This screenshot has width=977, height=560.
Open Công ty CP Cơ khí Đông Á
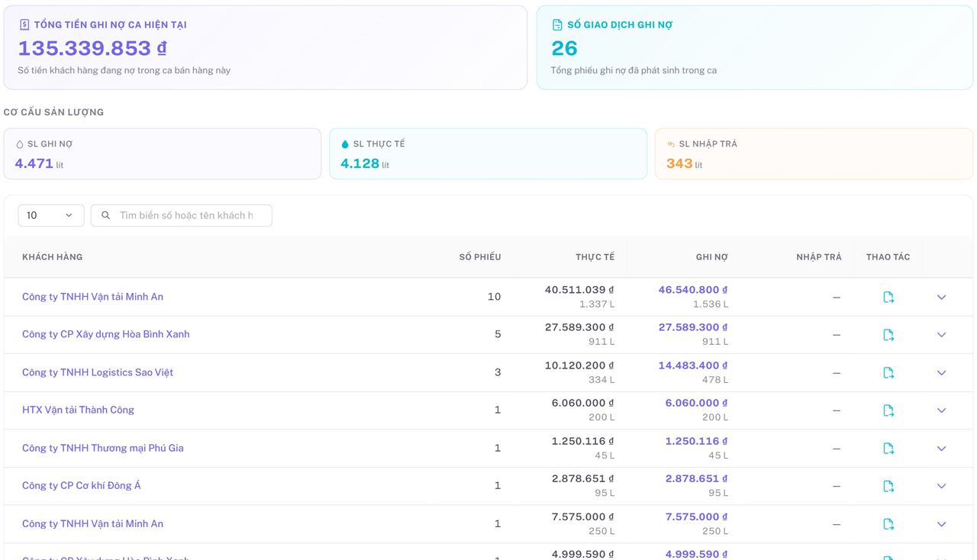[82, 485]
